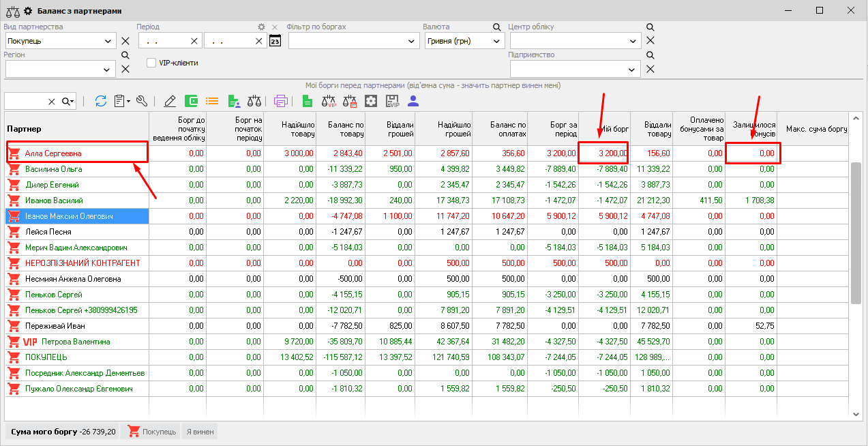Click the blue refresh icon in toolbar
The width and height of the screenshot is (868, 446).
point(101,101)
